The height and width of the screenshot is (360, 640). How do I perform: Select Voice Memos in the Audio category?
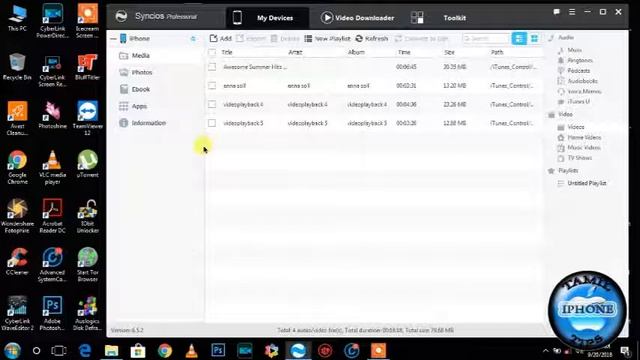(x=580, y=91)
